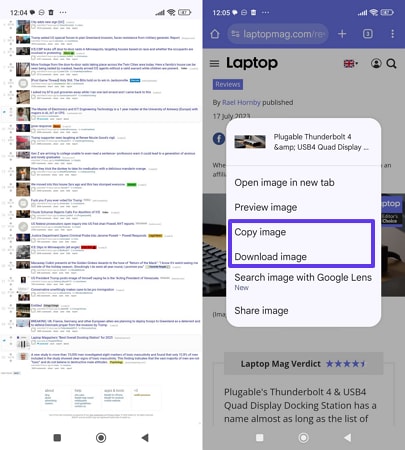Open the account profile icon
This screenshot has width=405, height=450.
(x=376, y=63)
